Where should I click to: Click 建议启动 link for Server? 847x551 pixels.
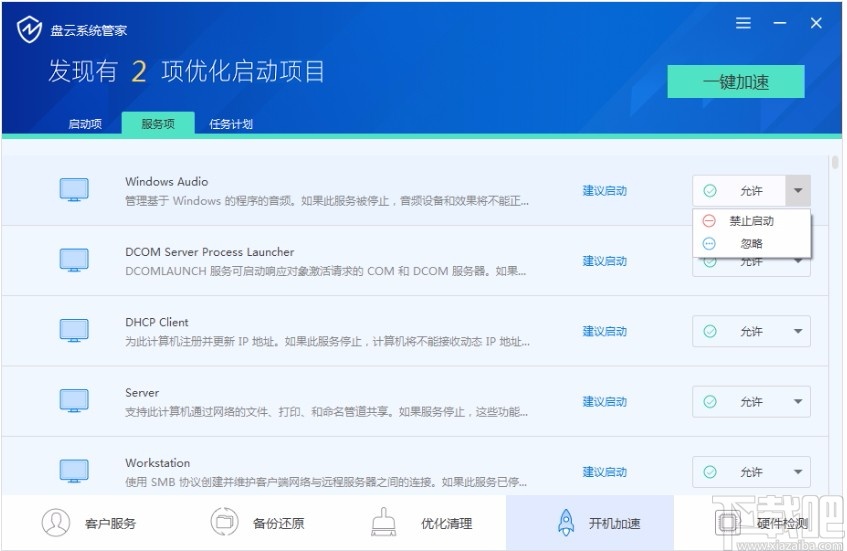pos(604,401)
